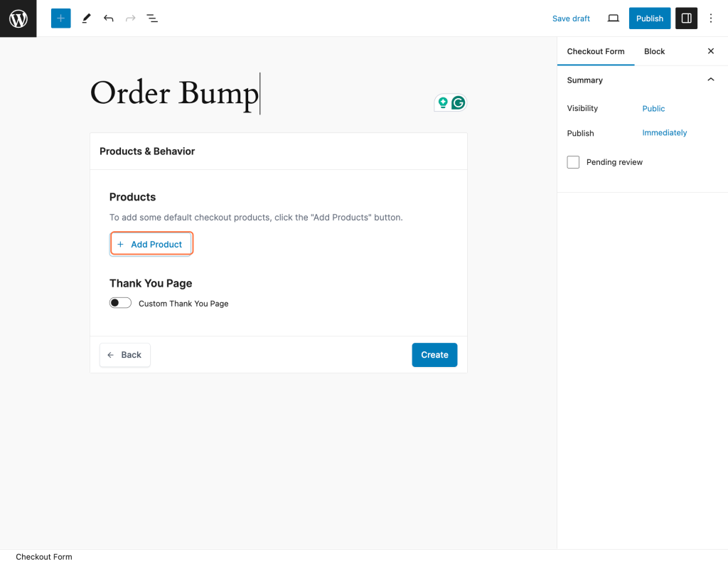Image resolution: width=728 pixels, height=564 pixels.
Task: Open the Publish setting showing Immediately
Action: coord(664,133)
